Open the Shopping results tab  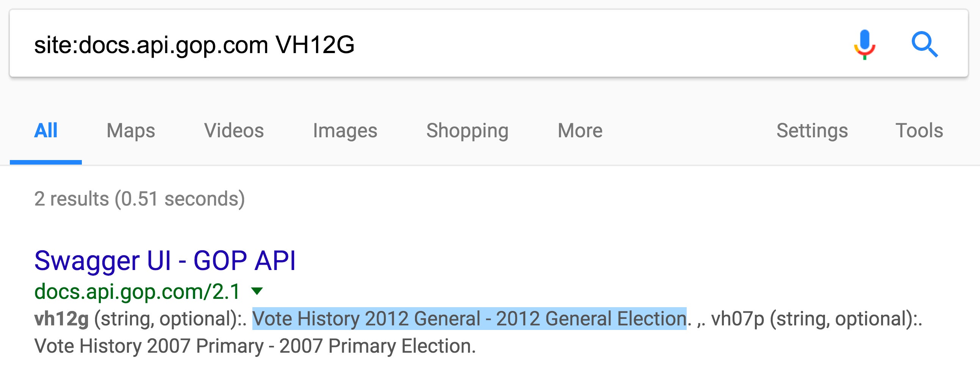pyautogui.click(x=467, y=131)
